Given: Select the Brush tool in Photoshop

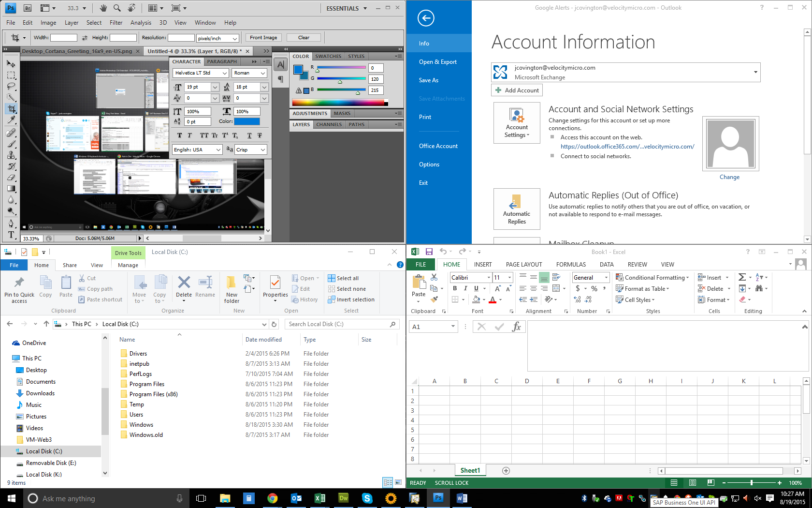Looking at the screenshot, I should [11, 144].
